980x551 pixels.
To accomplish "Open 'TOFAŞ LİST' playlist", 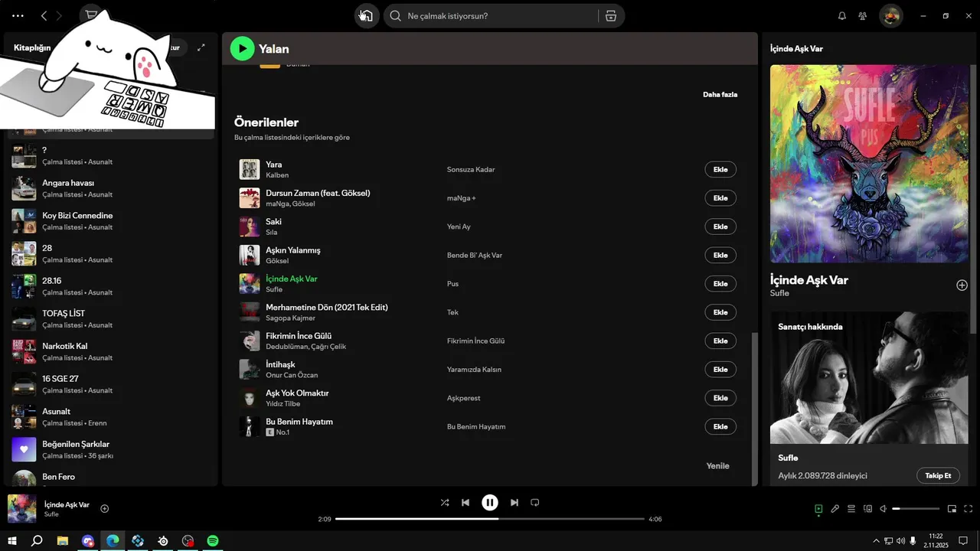I will point(111,319).
